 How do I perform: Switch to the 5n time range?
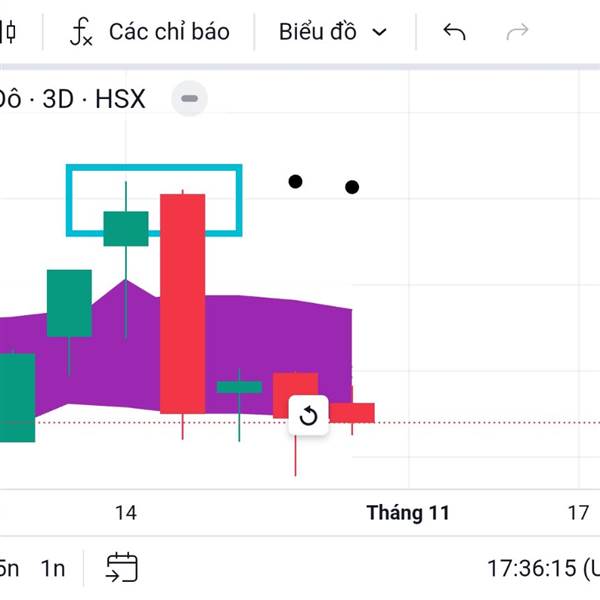(x=8, y=569)
